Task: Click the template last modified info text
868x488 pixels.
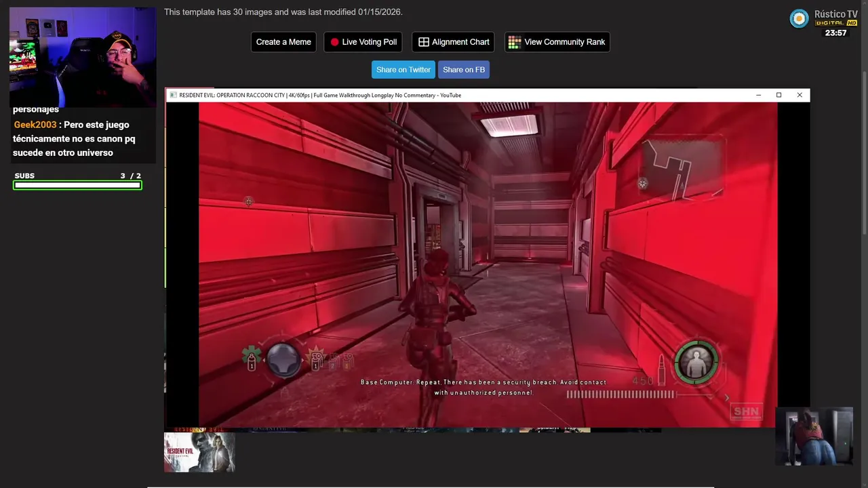Action: click(x=283, y=12)
